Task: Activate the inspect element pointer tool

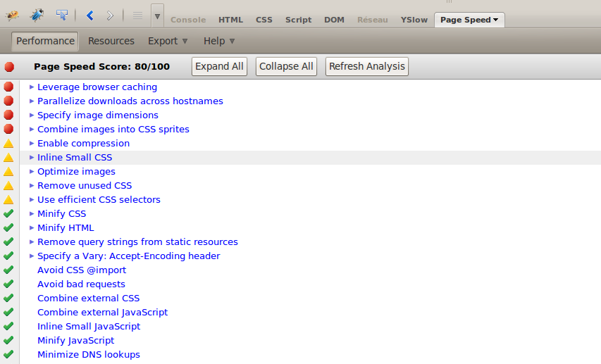Action: tap(62, 15)
